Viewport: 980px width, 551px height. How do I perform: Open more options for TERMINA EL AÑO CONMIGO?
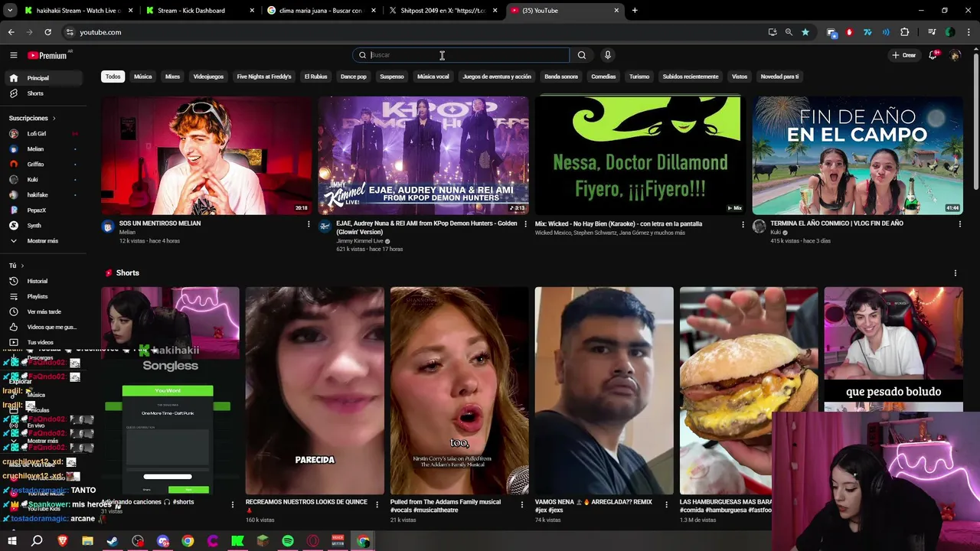point(959,224)
